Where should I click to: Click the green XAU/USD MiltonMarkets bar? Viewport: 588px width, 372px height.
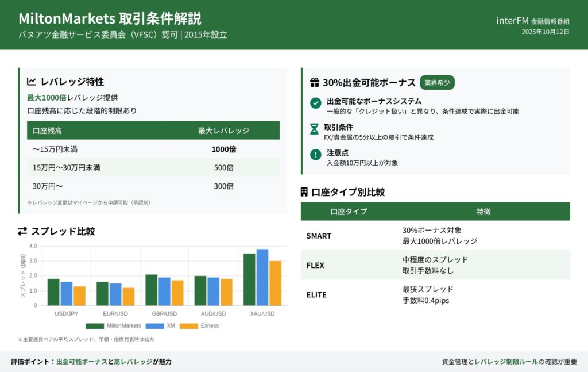pos(249,279)
